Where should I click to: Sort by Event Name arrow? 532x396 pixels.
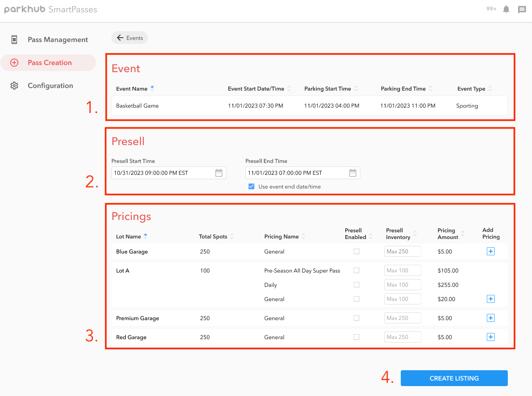(152, 88)
